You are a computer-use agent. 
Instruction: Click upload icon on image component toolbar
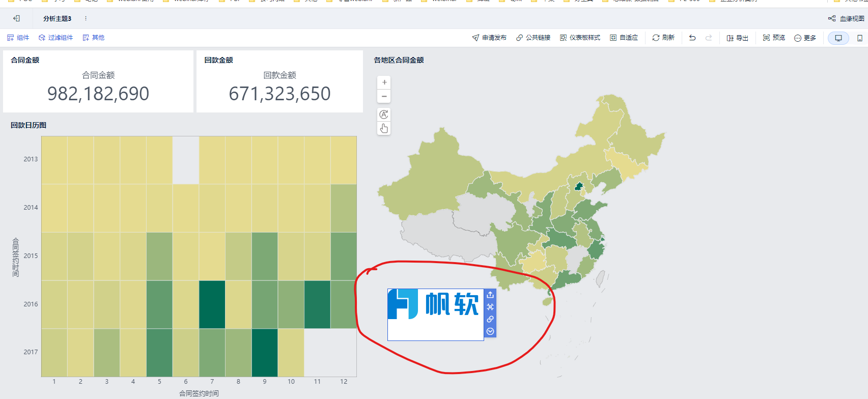point(490,295)
